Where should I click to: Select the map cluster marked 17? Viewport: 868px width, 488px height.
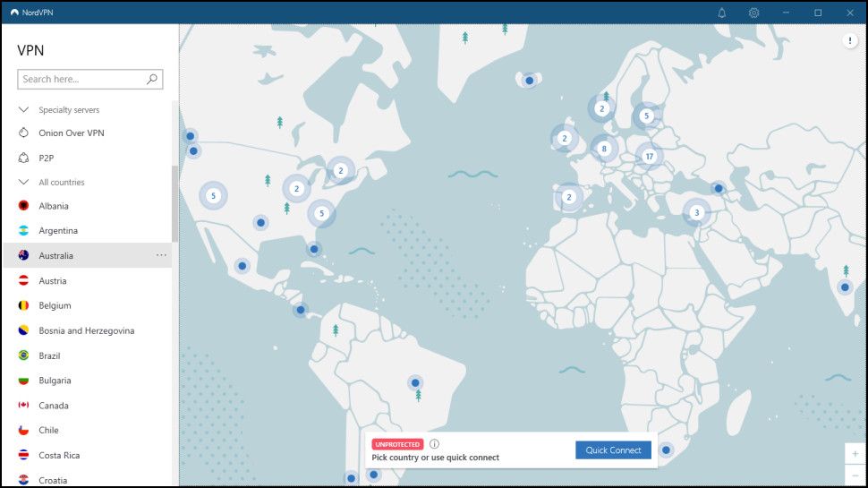click(x=650, y=156)
